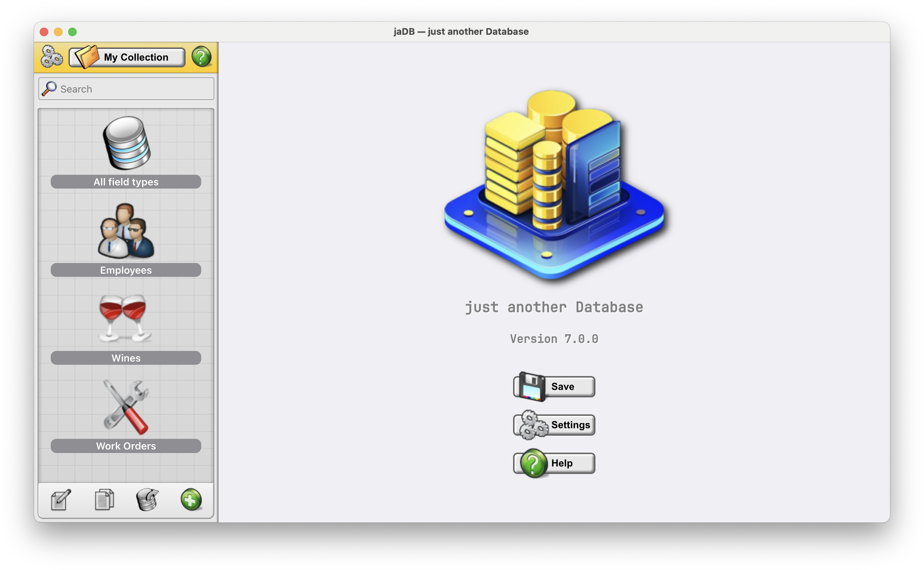Click the green help question mark icon
Image resolution: width=924 pixels, height=570 pixels.
click(x=201, y=57)
